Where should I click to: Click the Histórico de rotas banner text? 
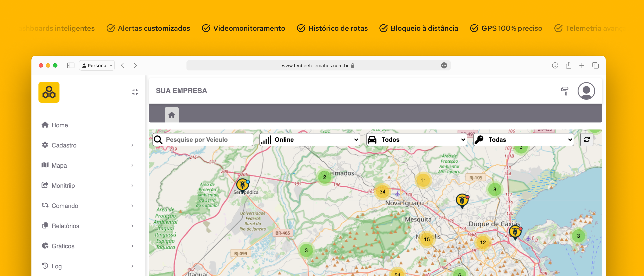(x=338, y=28)
